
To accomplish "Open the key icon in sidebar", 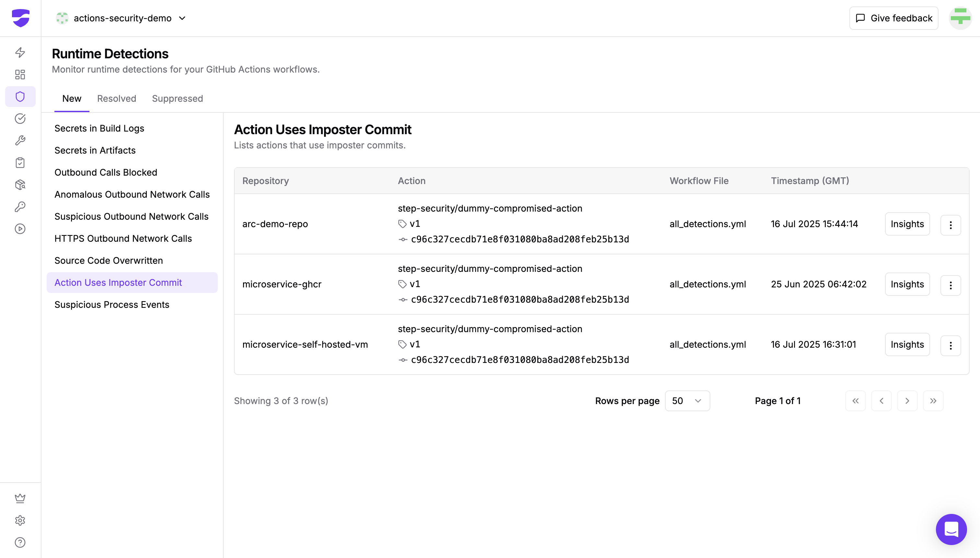I will coord(20,207).
